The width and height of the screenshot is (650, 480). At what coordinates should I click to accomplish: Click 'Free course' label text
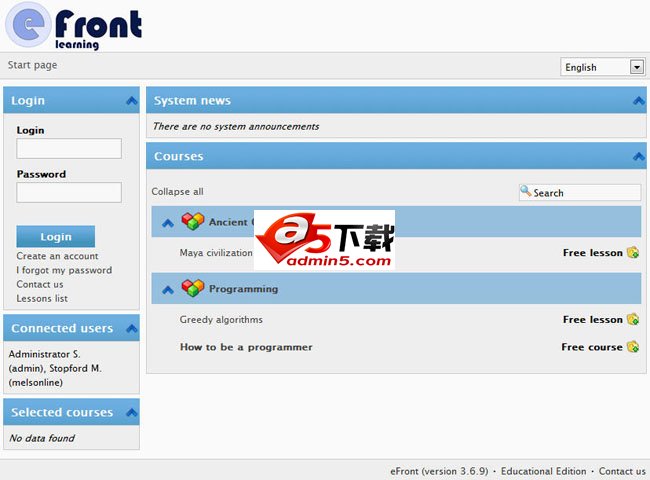(x=592, y=347)
